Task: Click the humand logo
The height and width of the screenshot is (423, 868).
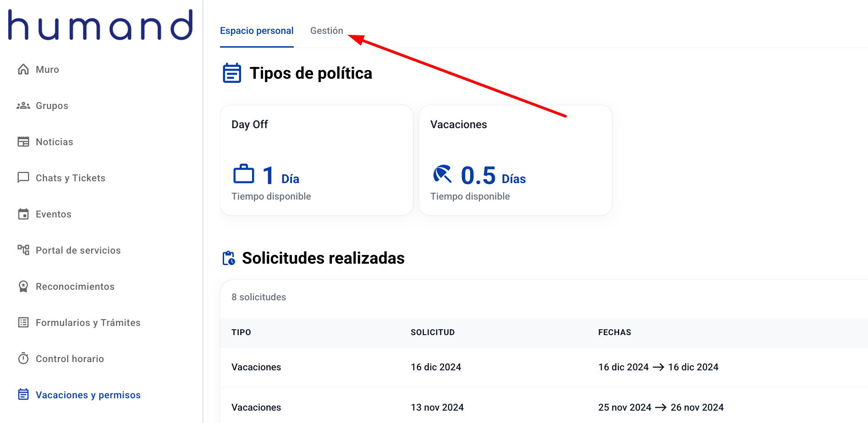Action: click(x=100, y=25)
